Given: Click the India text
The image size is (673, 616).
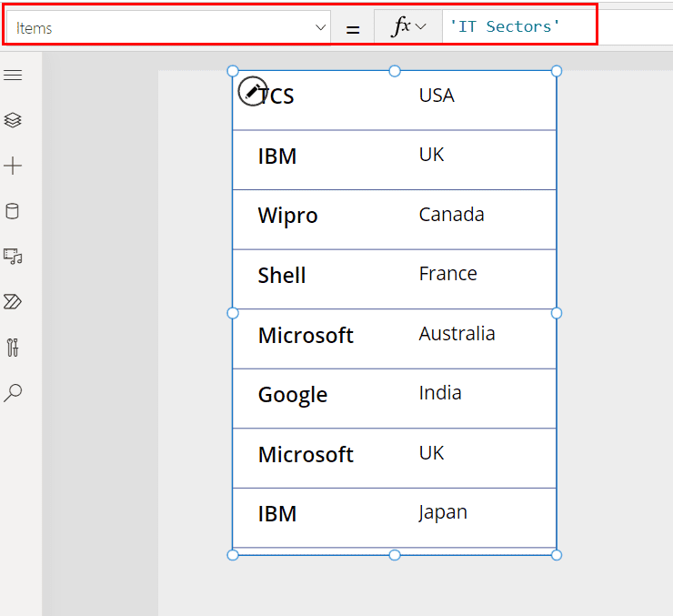Looking at the screenshot, I should pyautogui.click(x=440, y=393).
